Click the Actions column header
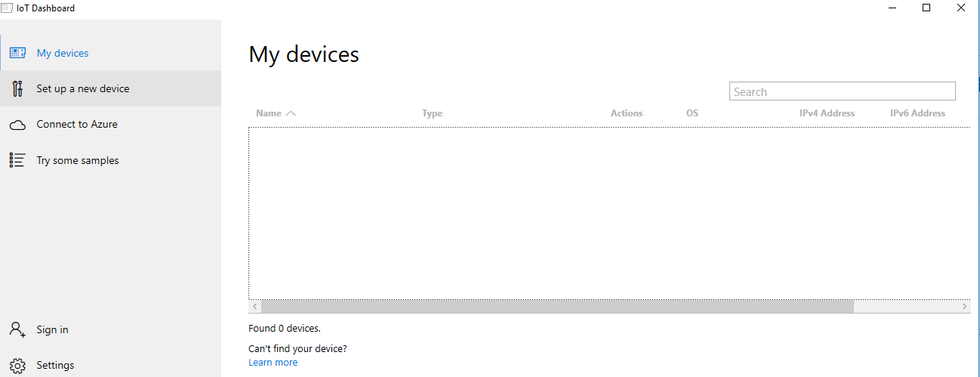The image size is (980, 377). [627, 113]
